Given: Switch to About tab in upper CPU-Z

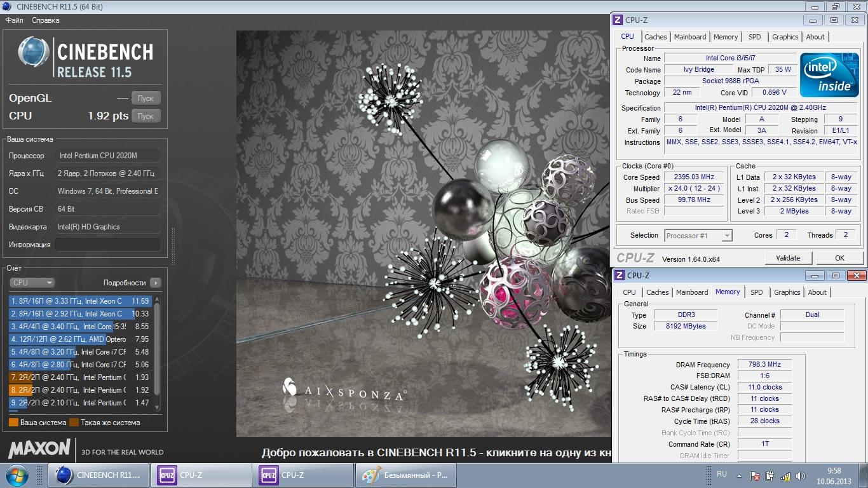Looking at the screenshot, I should coord(815,37).
